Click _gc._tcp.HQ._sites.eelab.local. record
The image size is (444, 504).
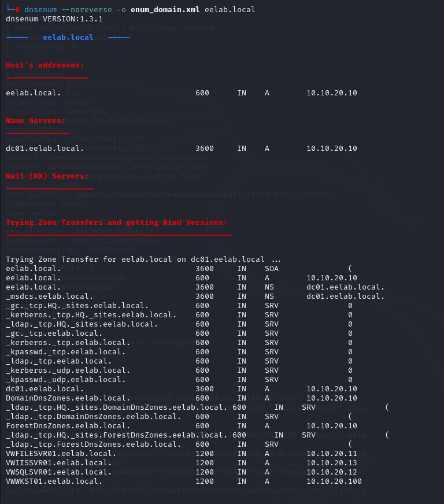pos(77,306)
